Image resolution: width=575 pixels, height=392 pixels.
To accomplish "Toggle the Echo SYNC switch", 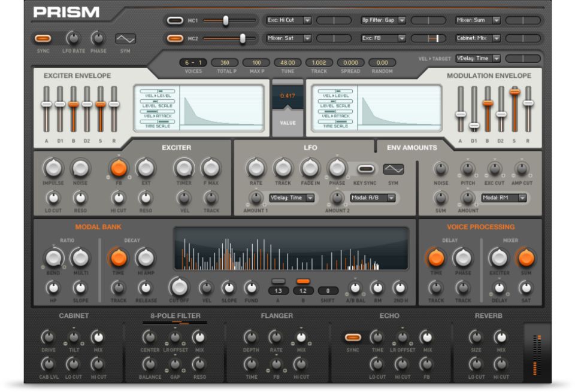I will pos(353,338).
